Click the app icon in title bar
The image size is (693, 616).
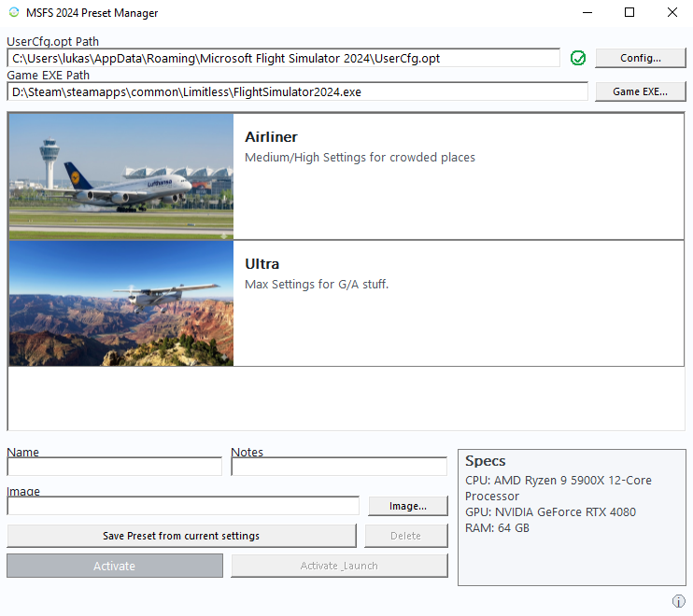13,13
